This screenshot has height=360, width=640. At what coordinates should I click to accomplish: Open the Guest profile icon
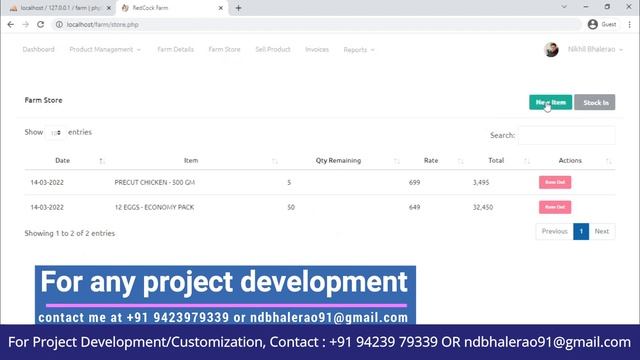602,24
